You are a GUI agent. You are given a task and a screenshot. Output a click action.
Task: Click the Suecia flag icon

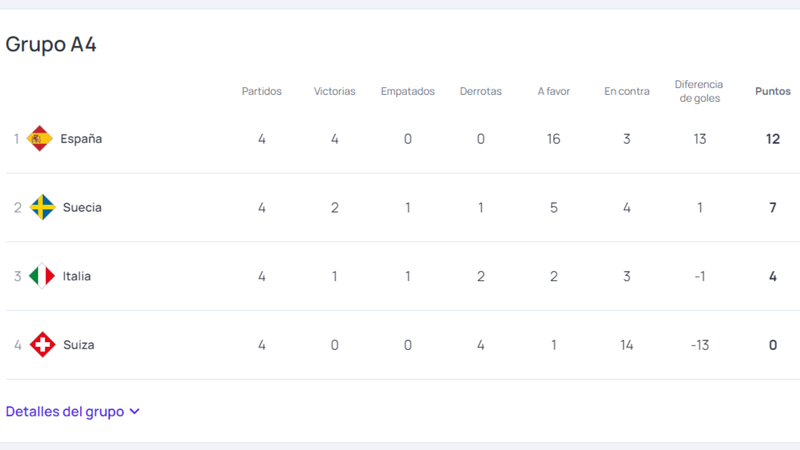pyautogui.click(x=42, y=208)
